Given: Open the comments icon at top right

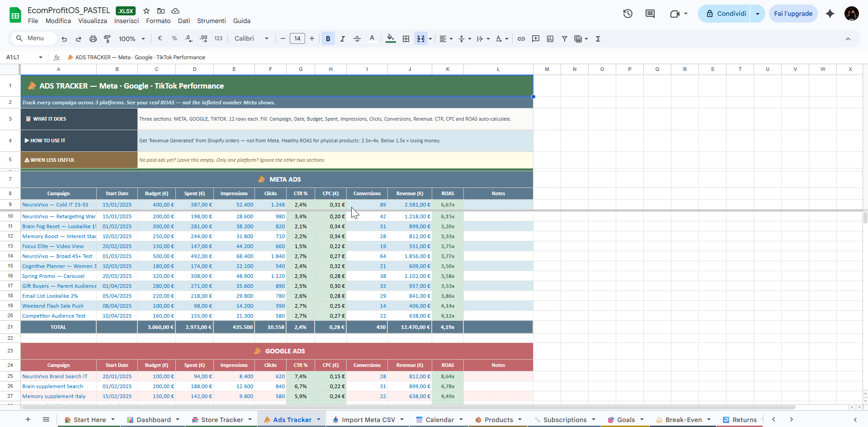Looking at the screenshot, I should [650, 14].
